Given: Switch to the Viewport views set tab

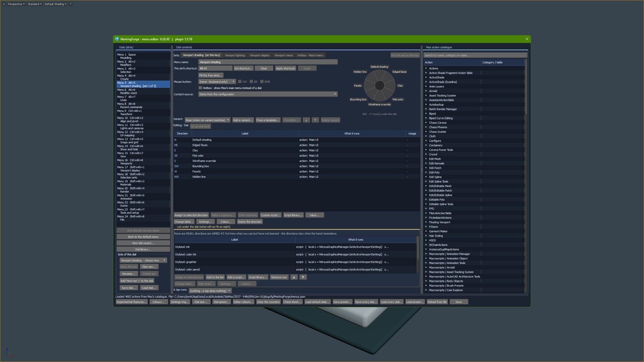Looking at the screenshot, I should [x=283, y=55].
